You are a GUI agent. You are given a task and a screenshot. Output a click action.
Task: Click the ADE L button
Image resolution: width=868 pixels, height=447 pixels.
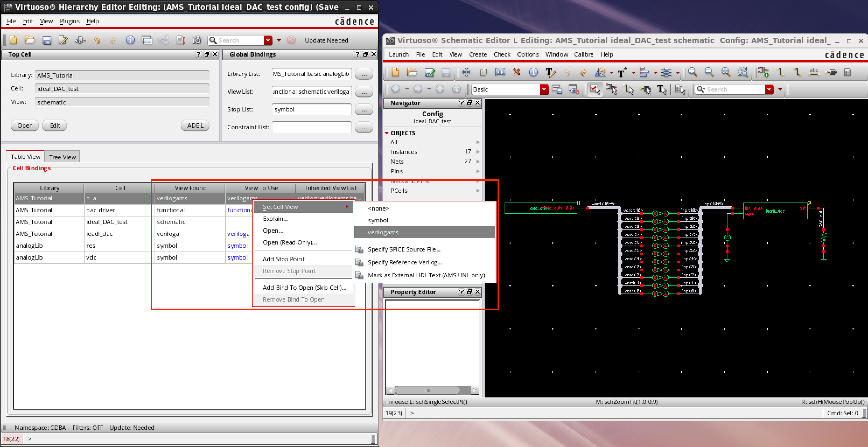[195, 125]
